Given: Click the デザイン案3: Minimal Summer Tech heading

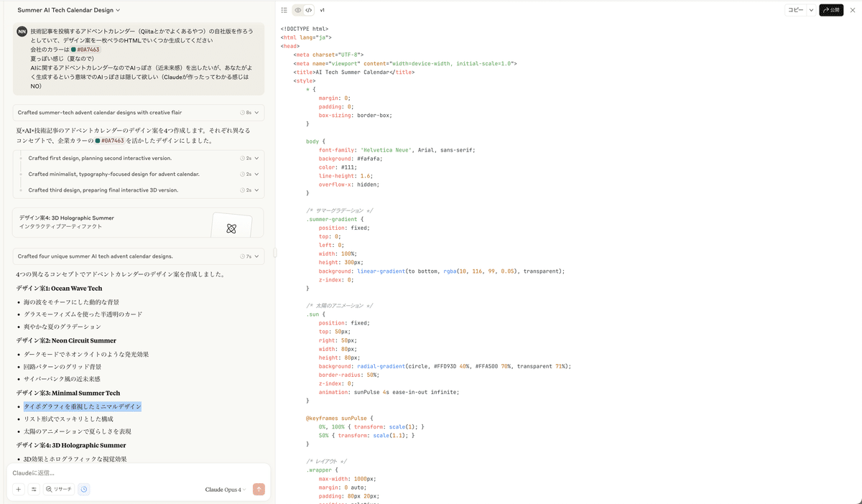Looking at the screenshot, I should 68,393.
